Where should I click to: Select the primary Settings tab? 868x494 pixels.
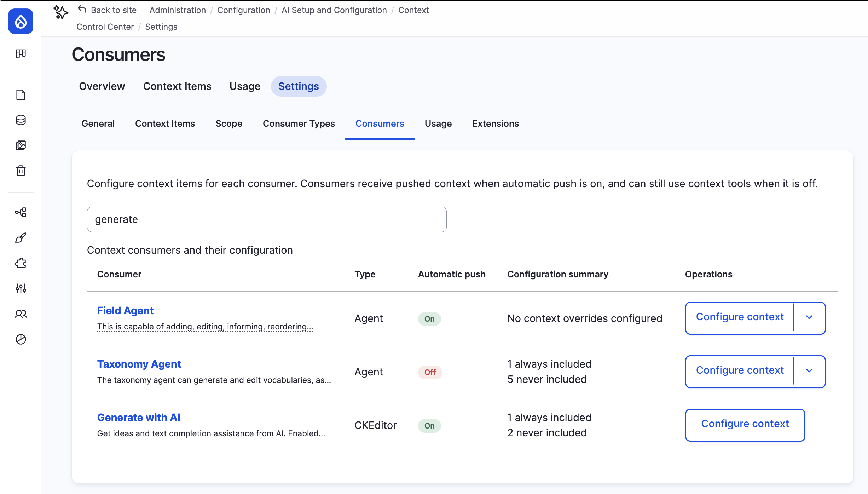[x=299, y=86]
